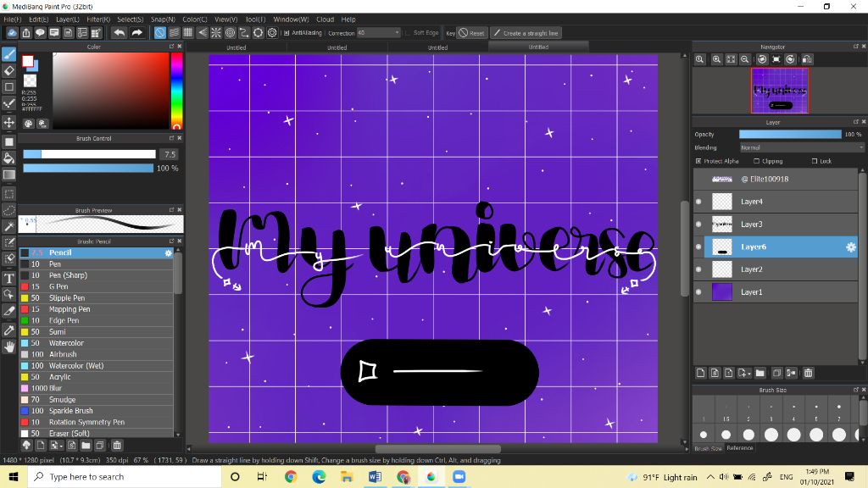This screenshot has width=868, height=488.
Task: Toggle the Protect Alpha checkbox
Action: [698, 161]
